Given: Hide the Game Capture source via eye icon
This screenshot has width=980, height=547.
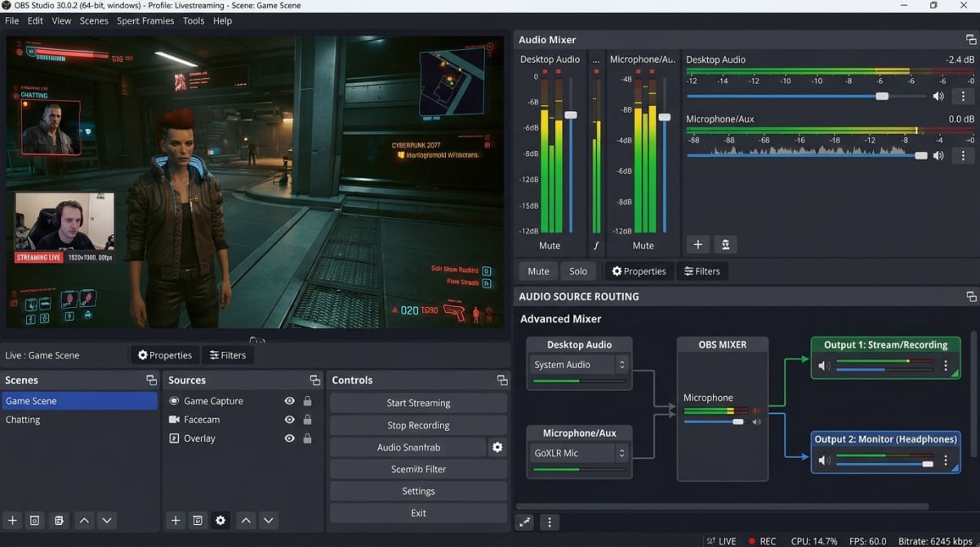Looking at the screenshot, I should 289,401.
